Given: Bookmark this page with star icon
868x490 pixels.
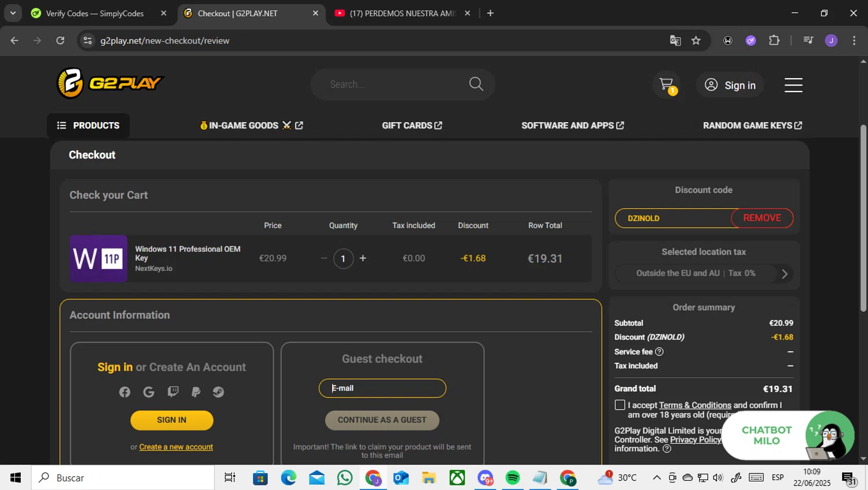Looking at the screenshot, I should (x=696, y=40).
